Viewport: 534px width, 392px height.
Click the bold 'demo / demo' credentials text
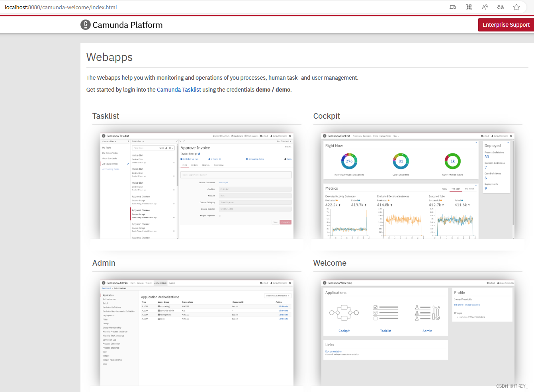coord(273,90)
